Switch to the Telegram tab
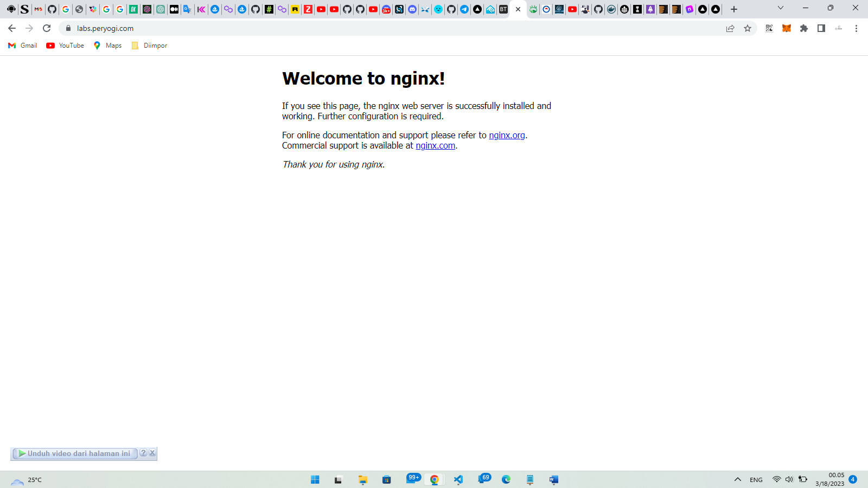 (x=464, y=9)
